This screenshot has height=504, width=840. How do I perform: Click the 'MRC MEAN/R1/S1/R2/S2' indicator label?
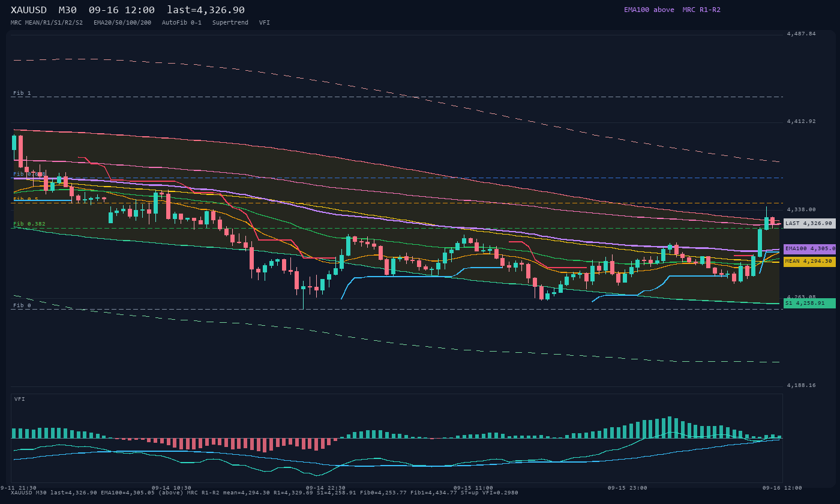point(47,23)
